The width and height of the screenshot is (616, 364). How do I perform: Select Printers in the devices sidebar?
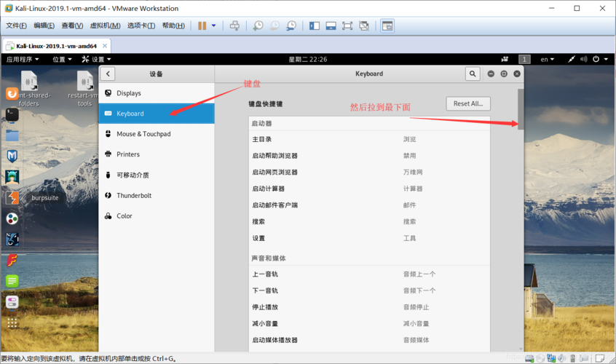(x=157, y=154)
